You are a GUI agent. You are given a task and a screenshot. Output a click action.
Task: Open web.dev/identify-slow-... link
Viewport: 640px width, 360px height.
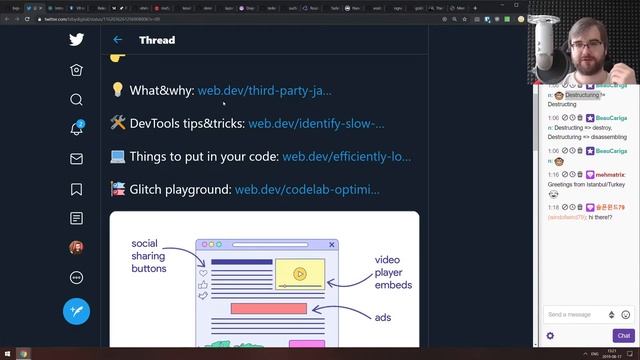(x=316, y=124)
